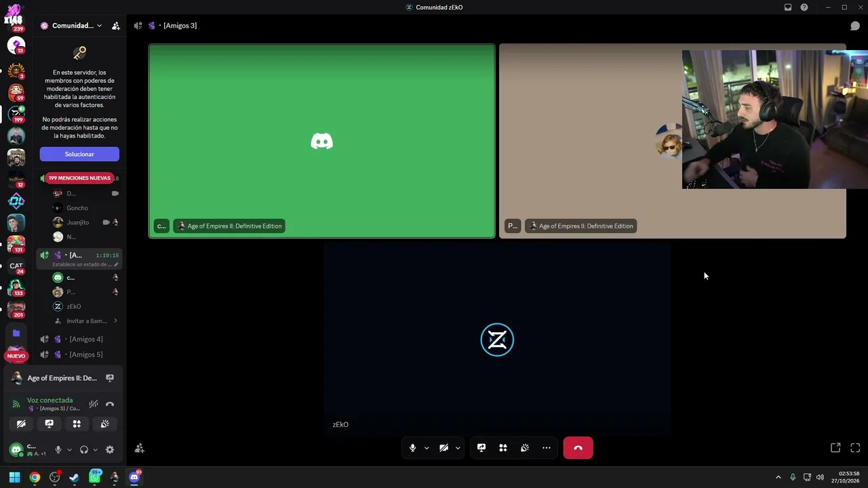Select the Amigos 5 voice channel

coord(79,354)
